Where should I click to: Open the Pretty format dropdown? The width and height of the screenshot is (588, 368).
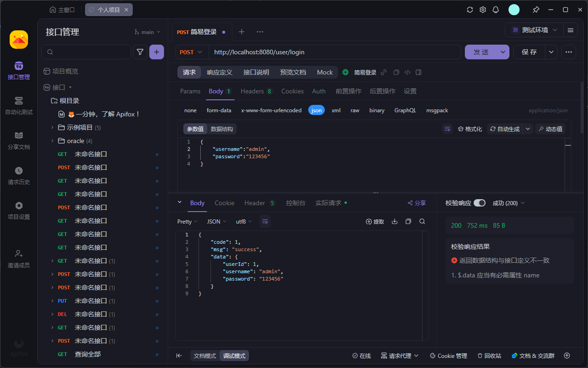click(x=187, y=222)
